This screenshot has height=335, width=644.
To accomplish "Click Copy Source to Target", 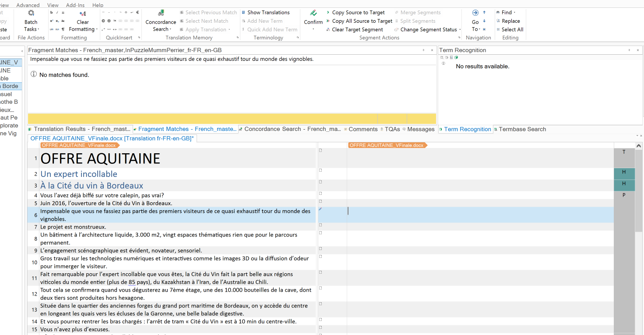I will 358,12.
